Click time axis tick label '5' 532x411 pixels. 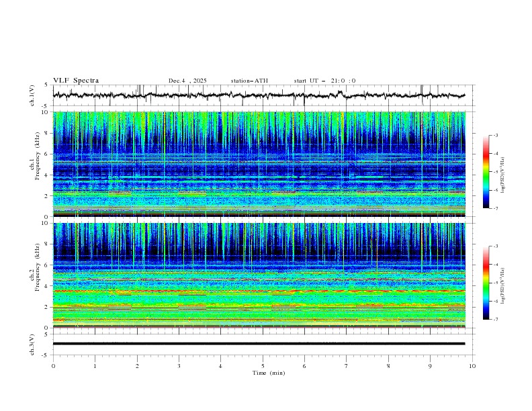click(x=263, y=366)
